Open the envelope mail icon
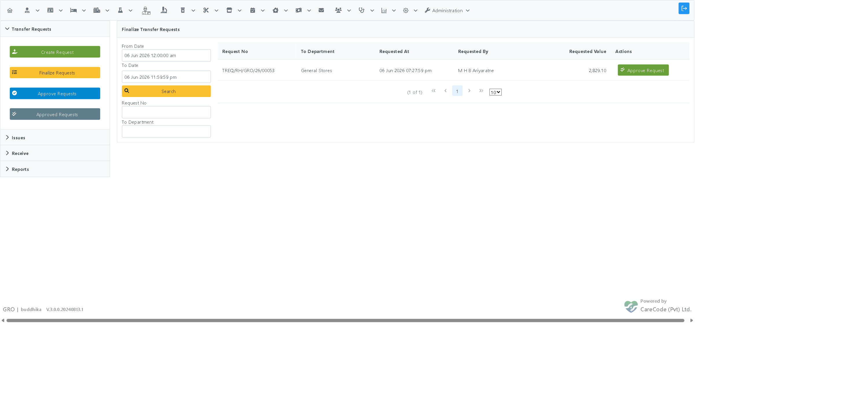Image resolution: width=868 pixels, height=404 pixels. (x=321, y=10)
